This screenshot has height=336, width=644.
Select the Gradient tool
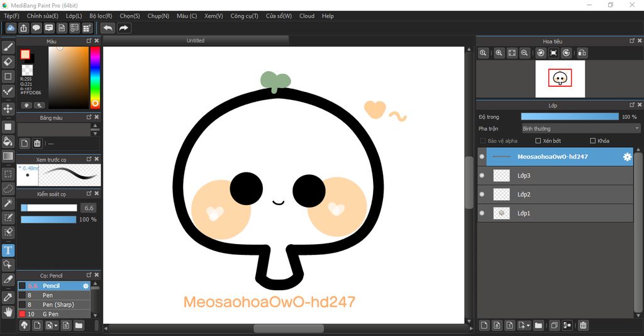pos(8,156)
